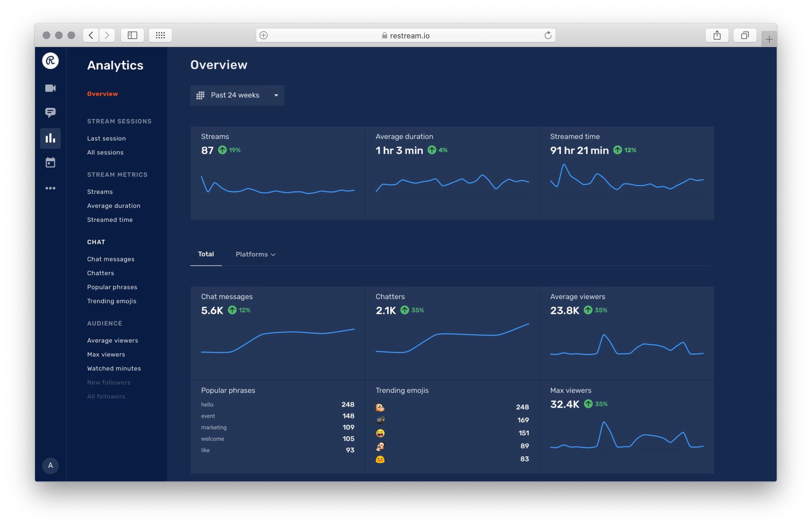Select the video camera streaming icon
Viewport: 812px width, 528px height.
[50, 88]
